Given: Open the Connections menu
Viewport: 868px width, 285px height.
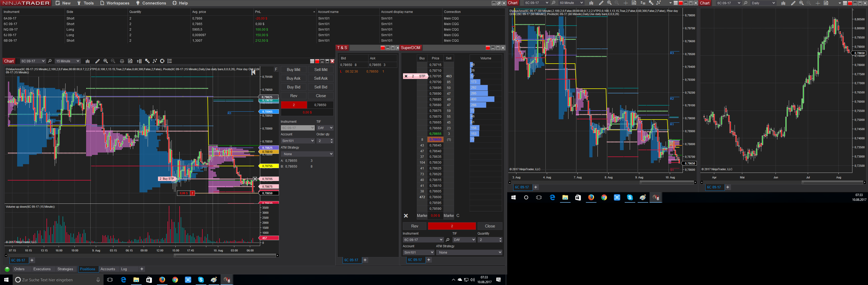Looking at the screenshot, I should [151, 3].
